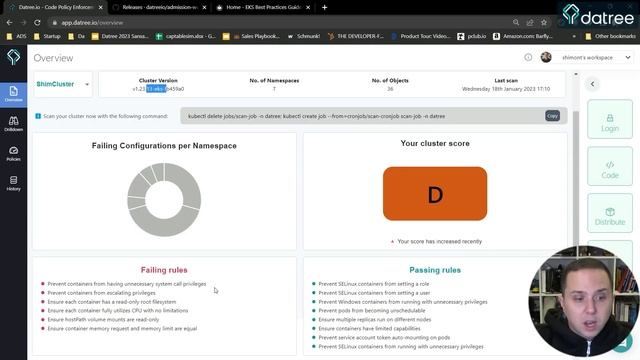Open the captablesim.xlsx bookmark
This screenshot has width=640, height=360.
coord(186,36)
